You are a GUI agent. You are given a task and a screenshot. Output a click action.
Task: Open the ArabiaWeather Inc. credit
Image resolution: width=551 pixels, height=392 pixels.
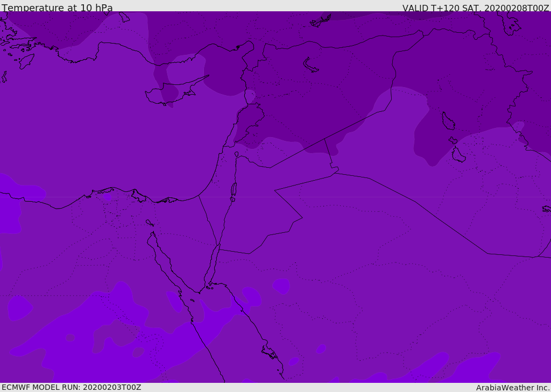(x=512, y=388)
